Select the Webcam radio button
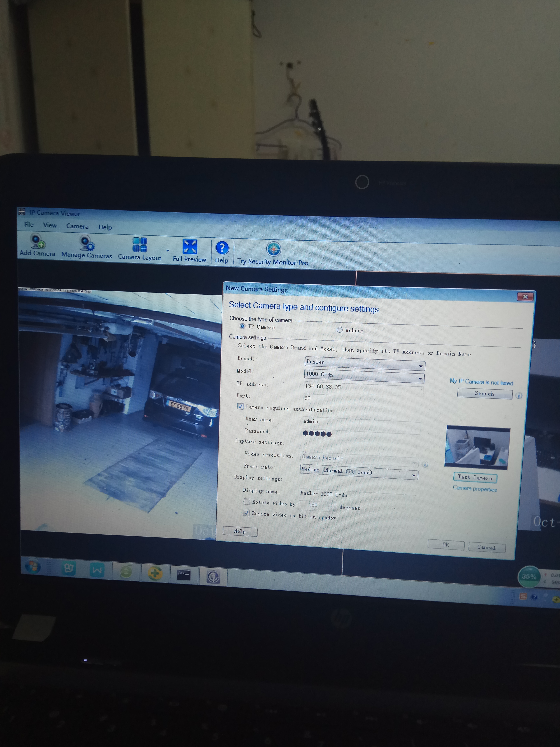This screenshot has height=747, width=560. click(340, 330)
